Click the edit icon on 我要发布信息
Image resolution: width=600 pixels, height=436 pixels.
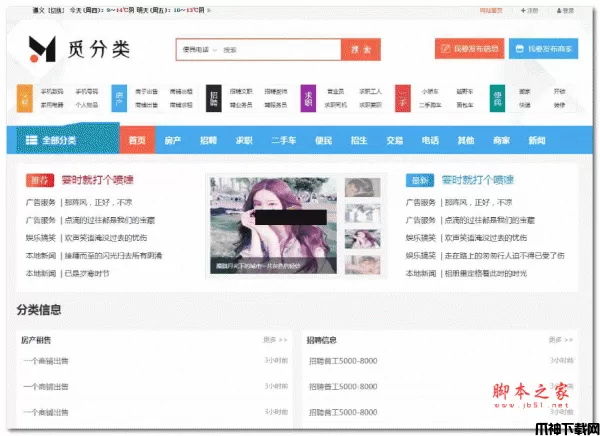pyautogui.click(x=445, y=49)
